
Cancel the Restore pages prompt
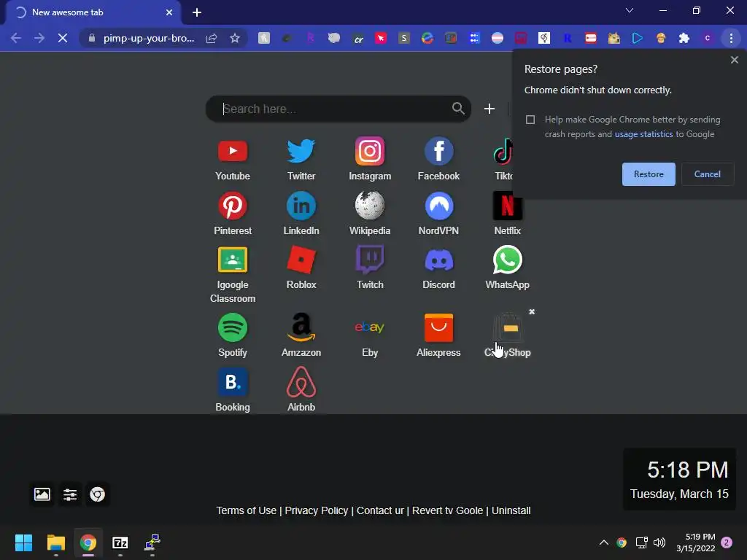(707, 174)
